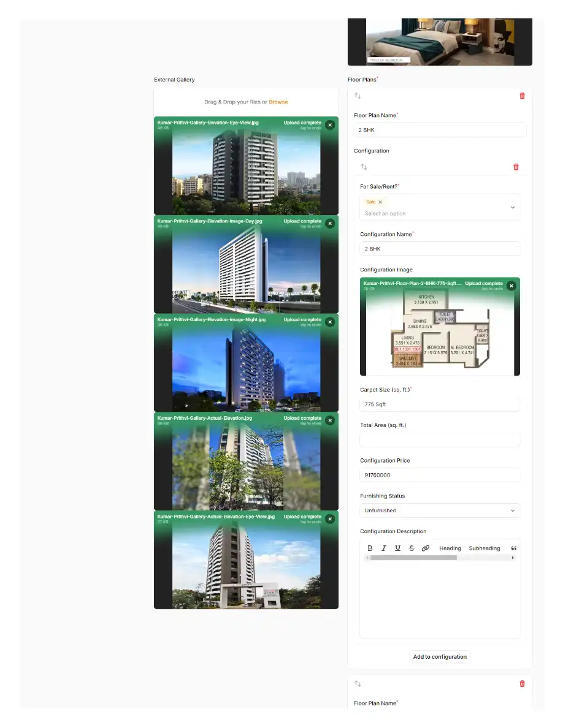563x728 pixels.
Task: Open file picker via the Browse link
Action: pos(278,102)
